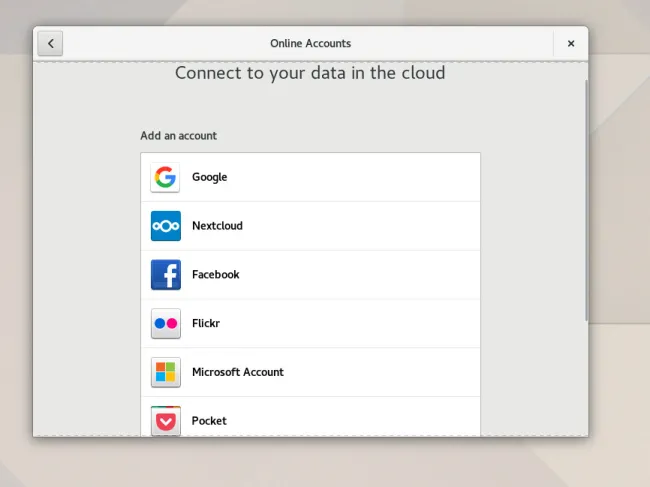The width and height of the screenshot is (650, 487).
Task: Go back using the header arrow button
Action: (50, 43)
